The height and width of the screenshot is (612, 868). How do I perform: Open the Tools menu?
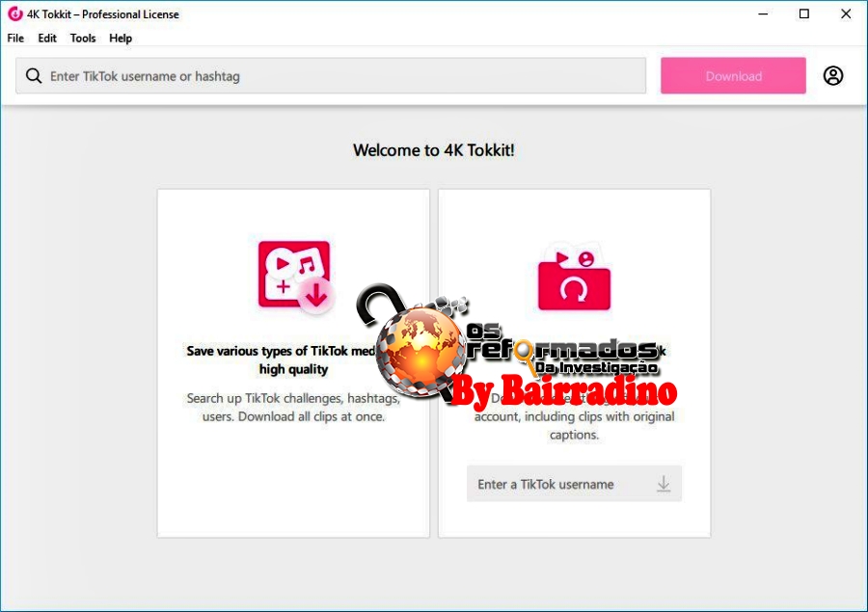83,39
